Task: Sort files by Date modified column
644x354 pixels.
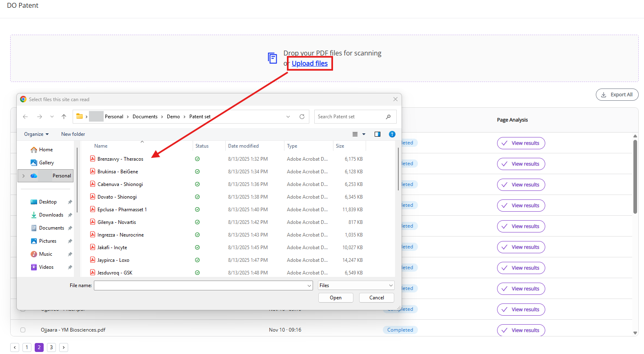Action: pyautogui.click(x=243, y=146)
